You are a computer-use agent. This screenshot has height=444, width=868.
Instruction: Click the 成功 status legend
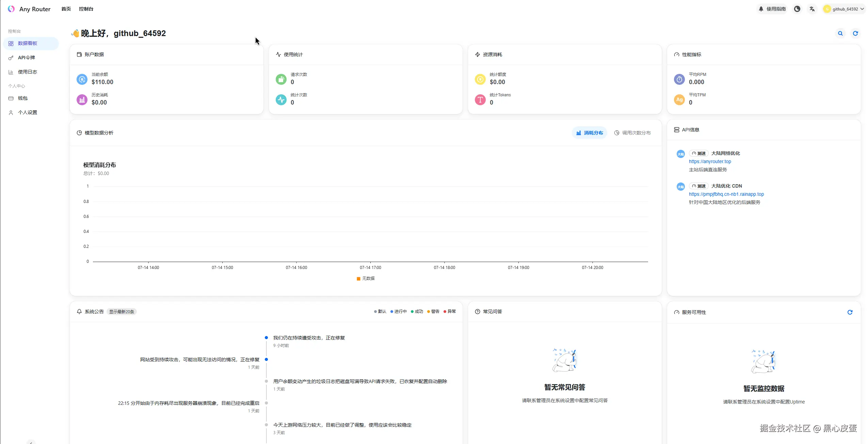coord(417,312)
